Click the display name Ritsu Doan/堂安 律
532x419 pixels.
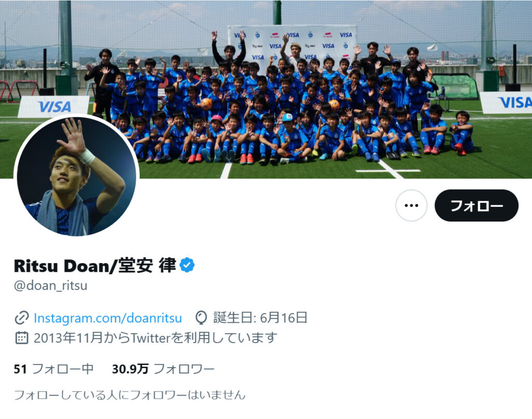click(95, 266)
